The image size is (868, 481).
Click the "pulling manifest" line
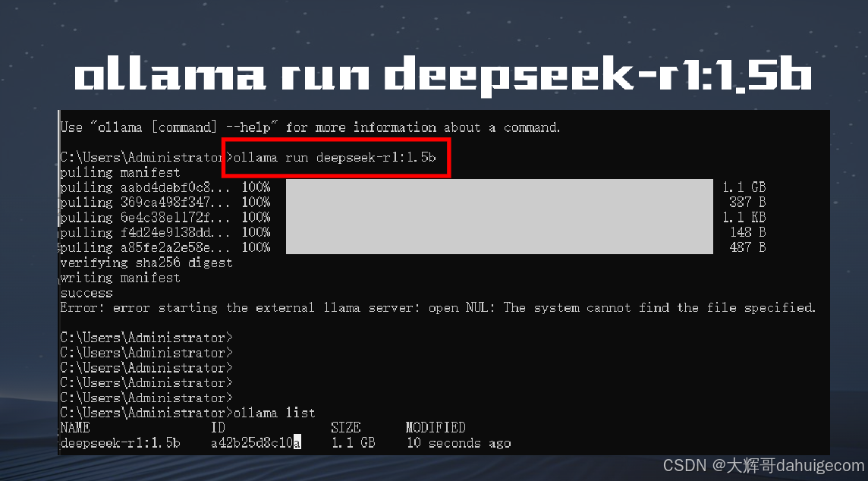[x=120, y=173]
